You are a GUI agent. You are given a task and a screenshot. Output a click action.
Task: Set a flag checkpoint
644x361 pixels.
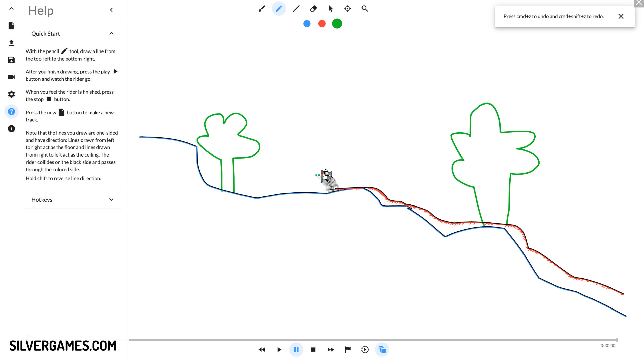click(x=348, y=350)
